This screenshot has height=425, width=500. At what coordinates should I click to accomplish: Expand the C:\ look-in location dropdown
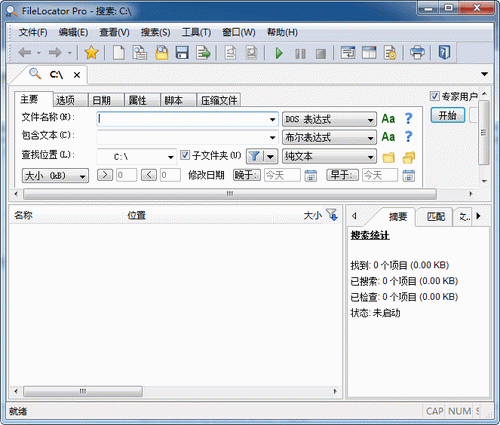point(171,157)
